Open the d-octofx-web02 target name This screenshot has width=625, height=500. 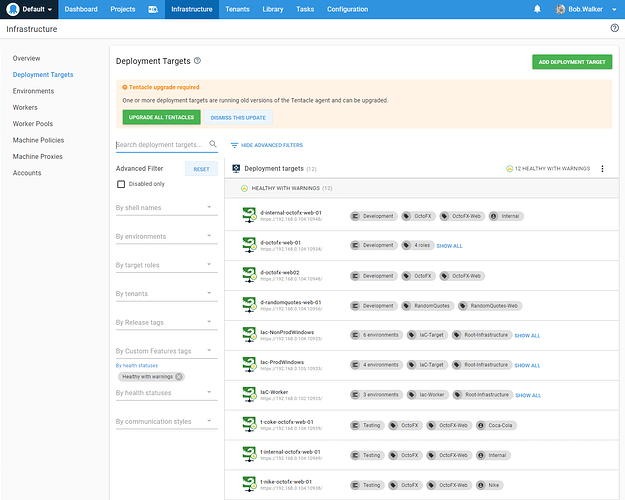[x=279, y=272]
